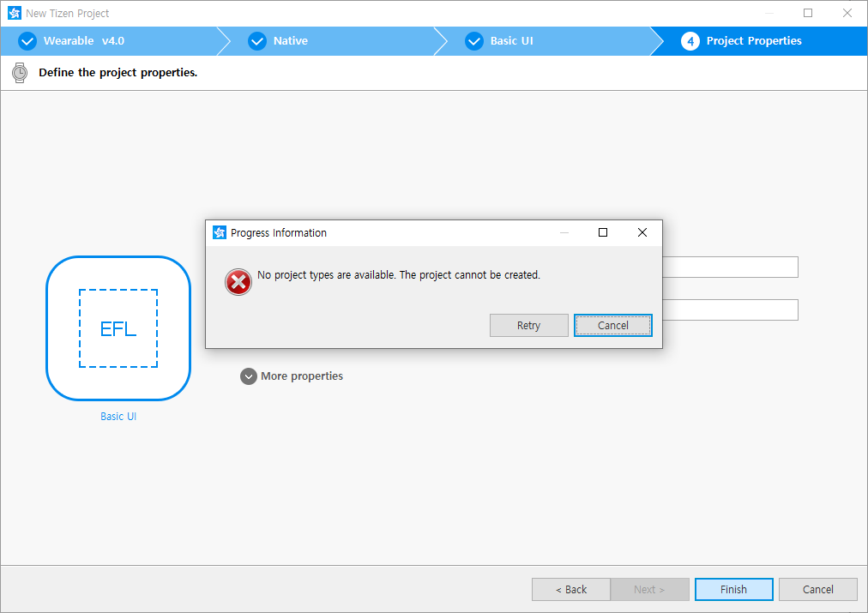
Task: Click the watch icon beside Define properties
Action: (20, 73)
